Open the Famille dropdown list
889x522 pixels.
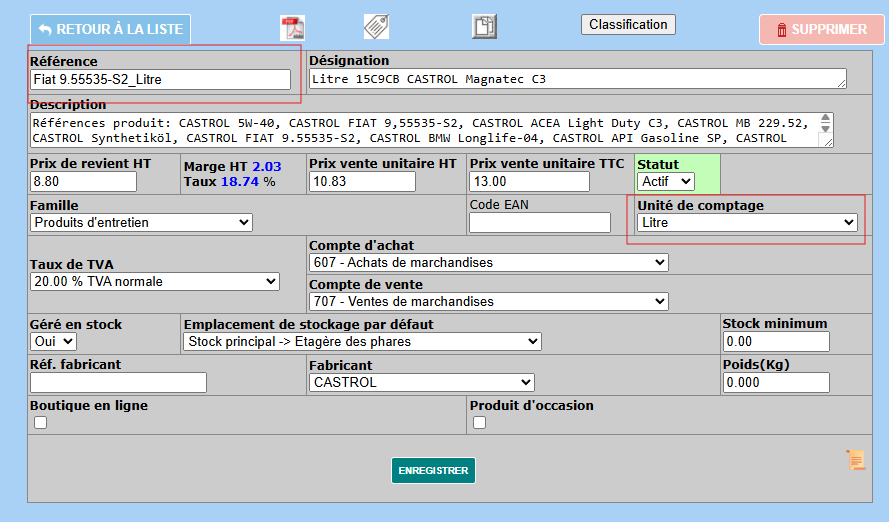[141, 222]
